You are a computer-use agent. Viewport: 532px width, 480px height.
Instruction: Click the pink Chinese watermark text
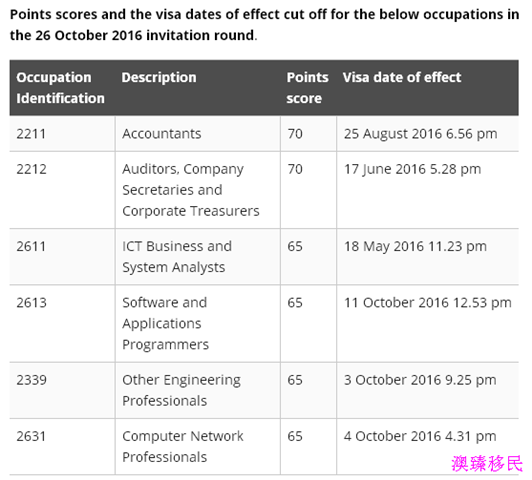coord(487,464)
